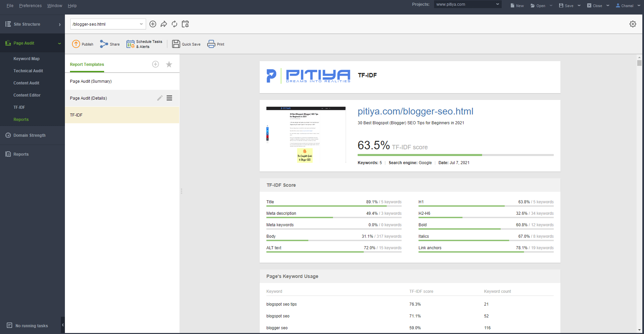Click Publish button label

(88, 44)
